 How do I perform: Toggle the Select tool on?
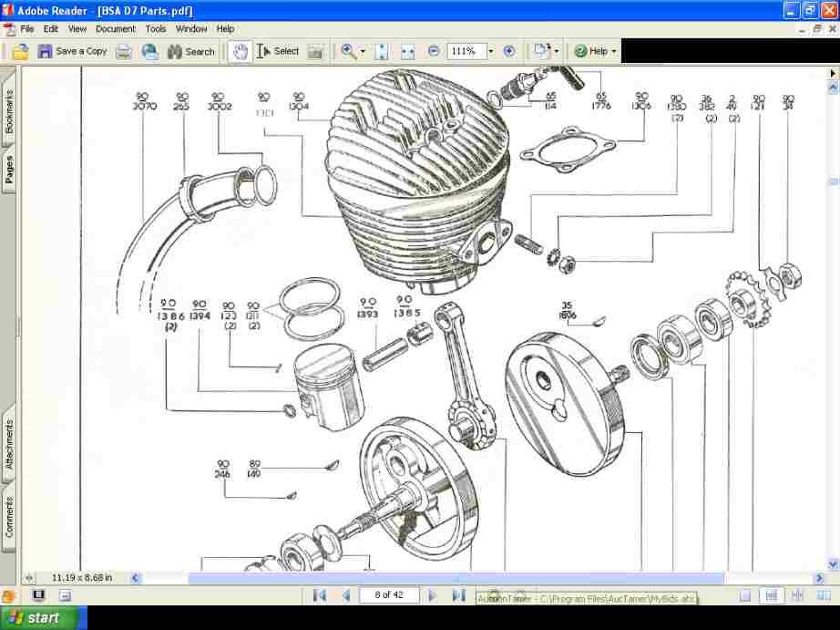270,51
